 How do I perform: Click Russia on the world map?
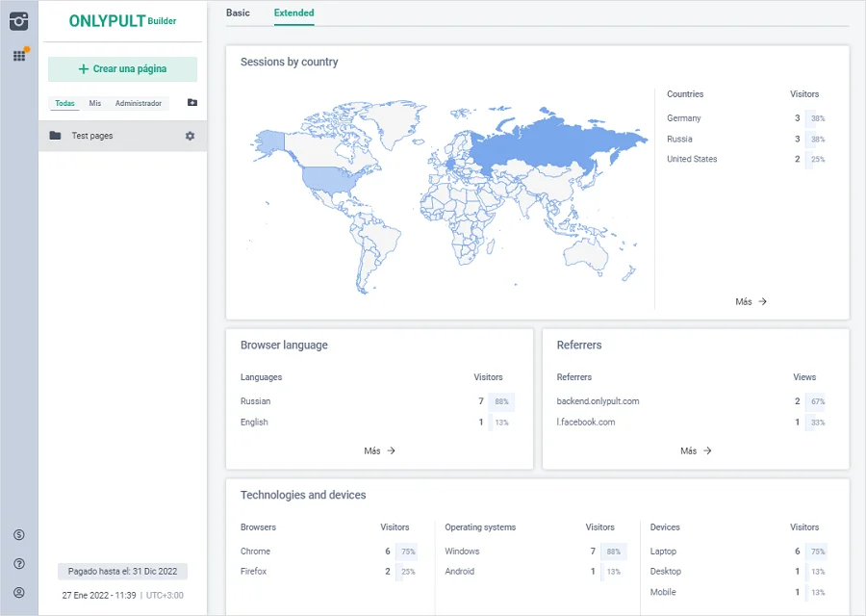(x=558, y=144)
